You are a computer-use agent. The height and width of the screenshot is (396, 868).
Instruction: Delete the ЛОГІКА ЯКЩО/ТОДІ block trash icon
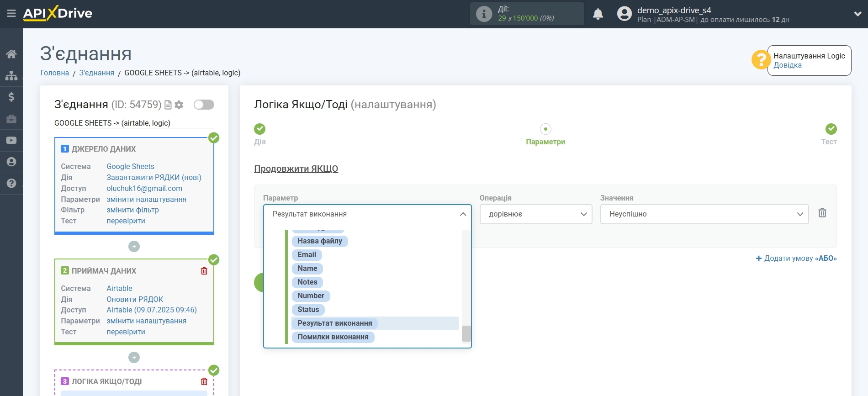[204, 381]
